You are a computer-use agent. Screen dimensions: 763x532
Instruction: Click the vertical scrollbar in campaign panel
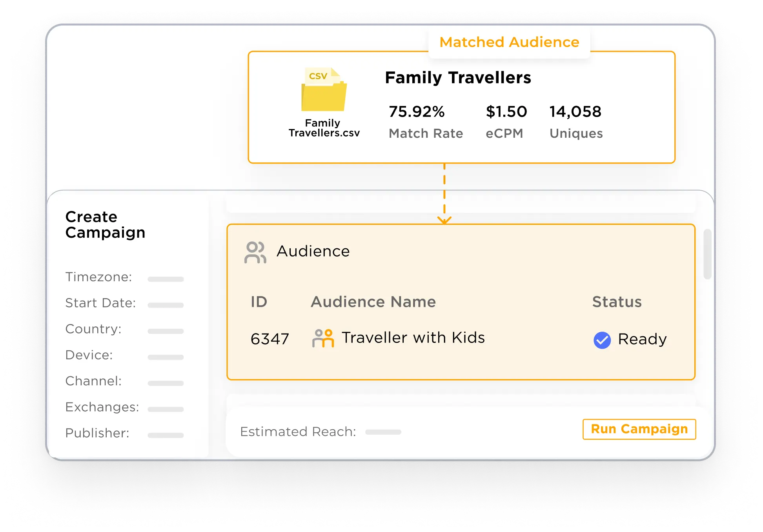(707, 254)
